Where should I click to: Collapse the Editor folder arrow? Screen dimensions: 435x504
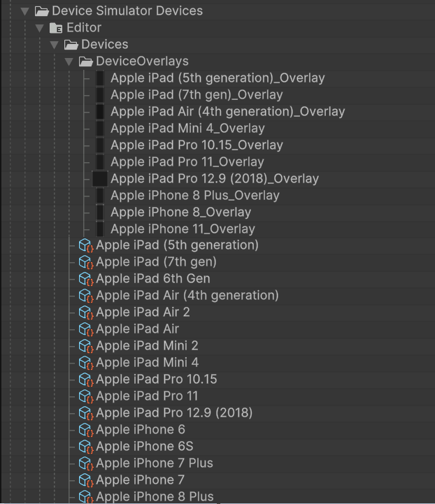(x=40, y=28)
